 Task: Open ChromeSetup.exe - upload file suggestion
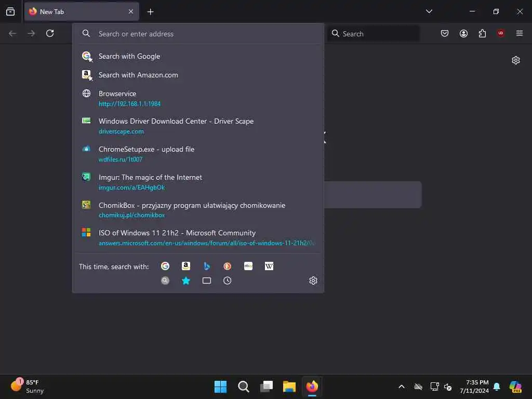pyautogui.click(x=198, y=154)
